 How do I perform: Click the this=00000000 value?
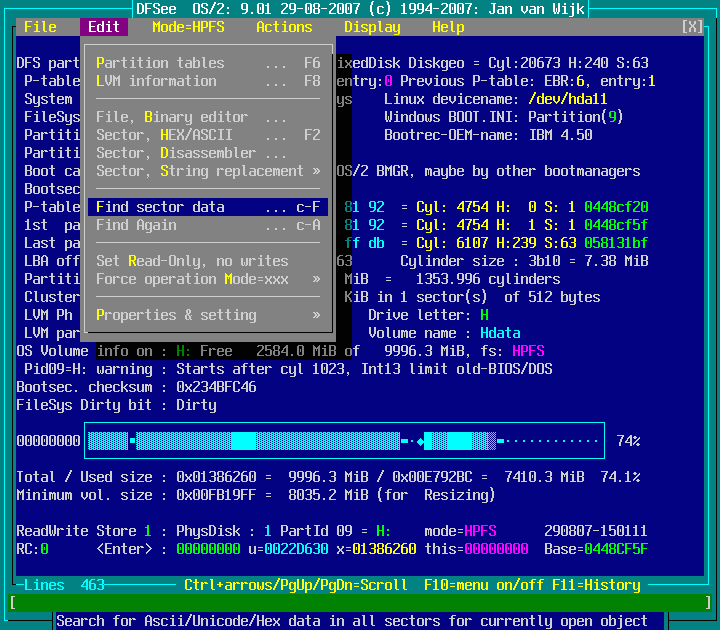[x=476, y=549]
